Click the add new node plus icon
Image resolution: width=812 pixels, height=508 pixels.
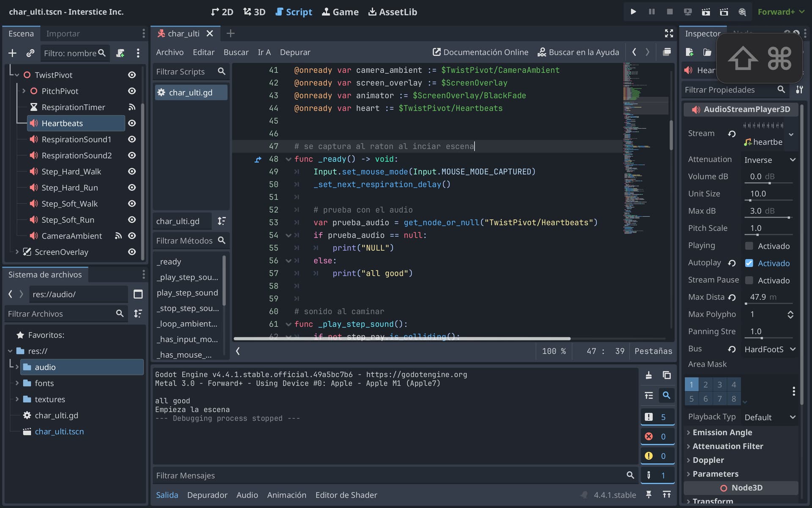tap(12, 53)
